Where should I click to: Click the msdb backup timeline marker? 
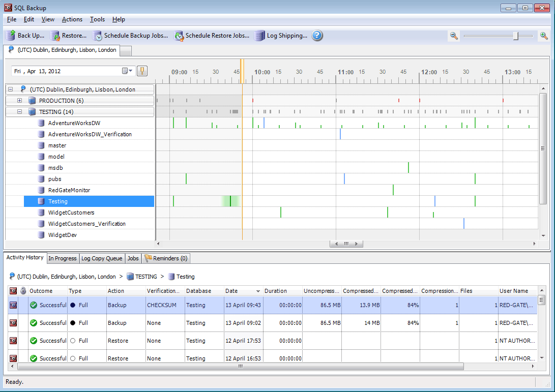click(408, 167)
